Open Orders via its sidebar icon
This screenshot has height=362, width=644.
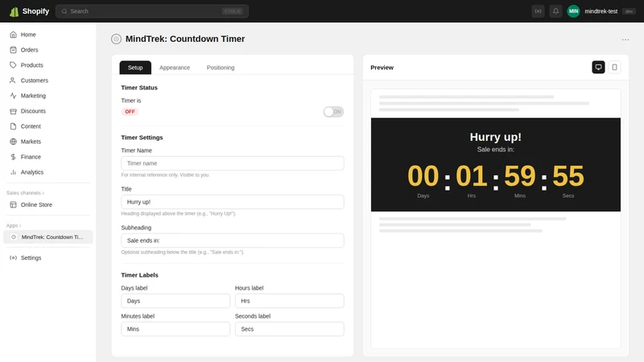(x=13, y=50)
